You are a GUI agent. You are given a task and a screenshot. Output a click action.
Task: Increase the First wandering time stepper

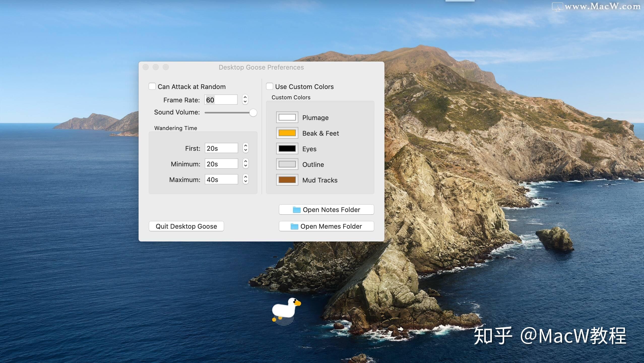(x=245, y=146)
